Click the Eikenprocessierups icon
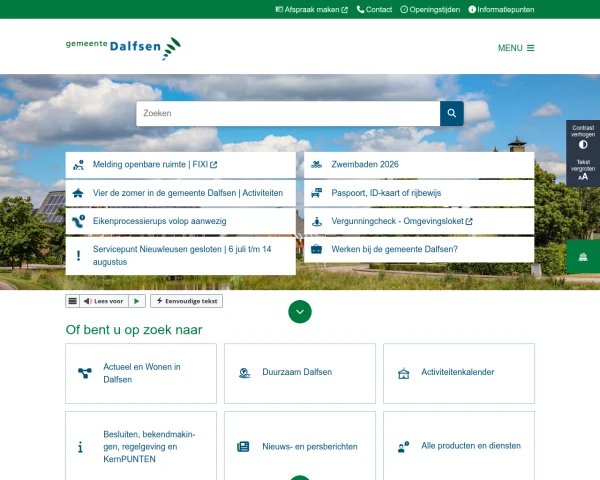600x480 pixels. pyautogui.click(x=78, y=221)
